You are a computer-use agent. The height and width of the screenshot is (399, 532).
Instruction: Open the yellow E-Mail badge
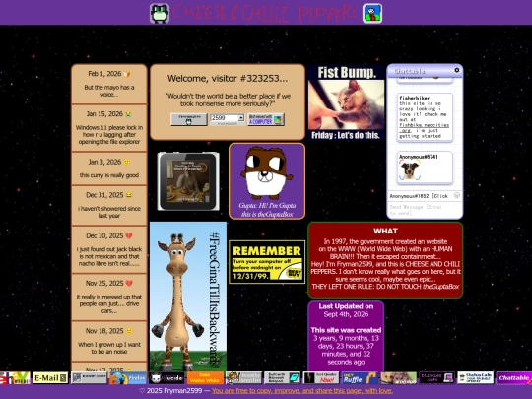(x=50, y=378)
